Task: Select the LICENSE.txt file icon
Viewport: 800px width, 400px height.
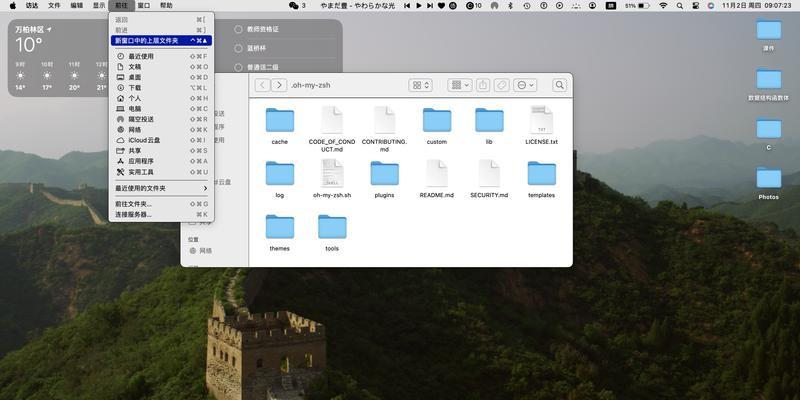Action: point(541,120)
